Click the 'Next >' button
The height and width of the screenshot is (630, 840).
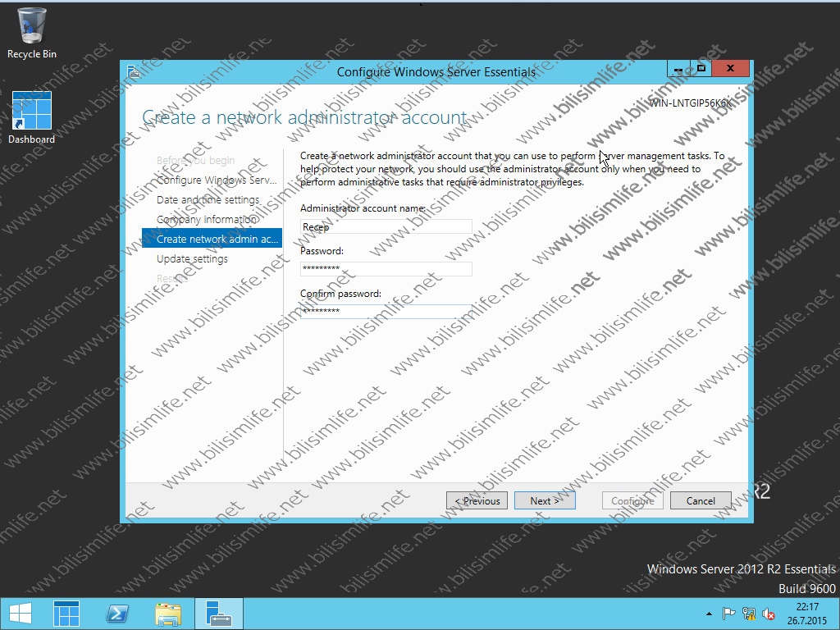[x=545, y=501]
